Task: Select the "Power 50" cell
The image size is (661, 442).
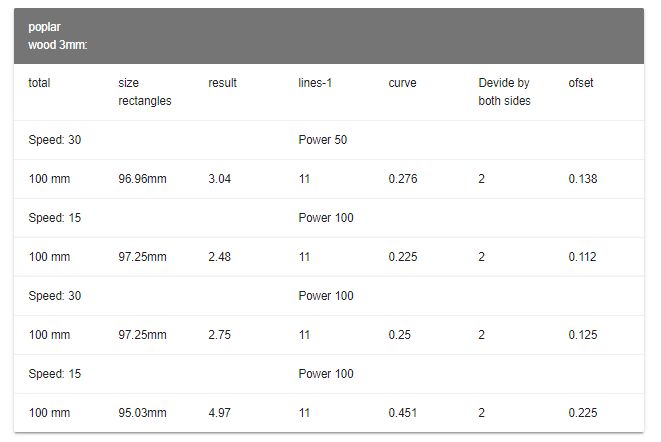Action: coord(322,140)
